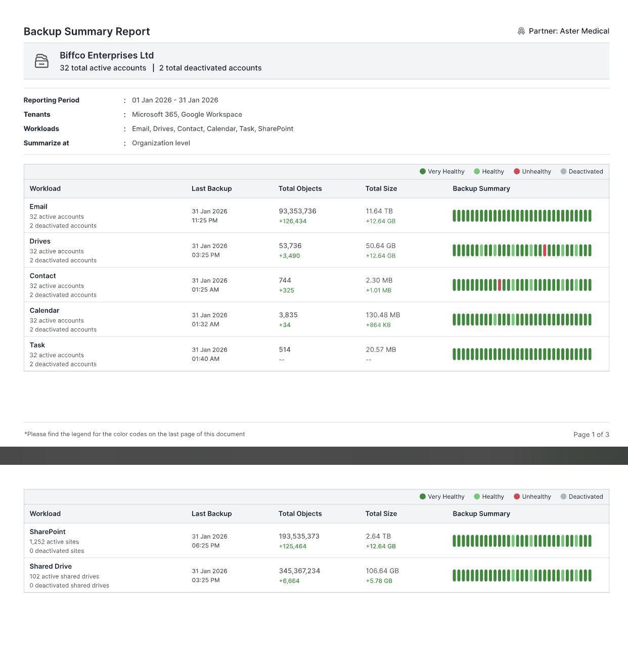Image resolution: width=628 pixels, height=672 pixels.
Task: Click the Backup Summary Report title
Action: pyautogui.click(x=86, y=31)
